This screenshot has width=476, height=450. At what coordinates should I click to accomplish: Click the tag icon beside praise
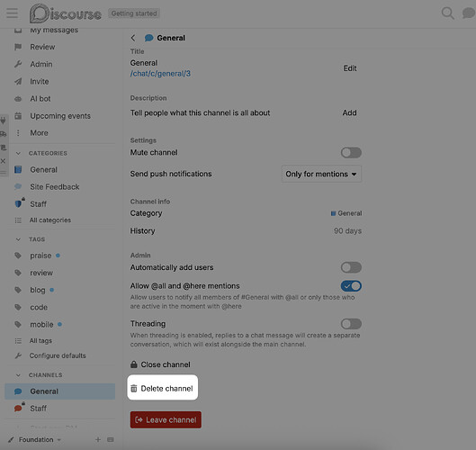18,256
